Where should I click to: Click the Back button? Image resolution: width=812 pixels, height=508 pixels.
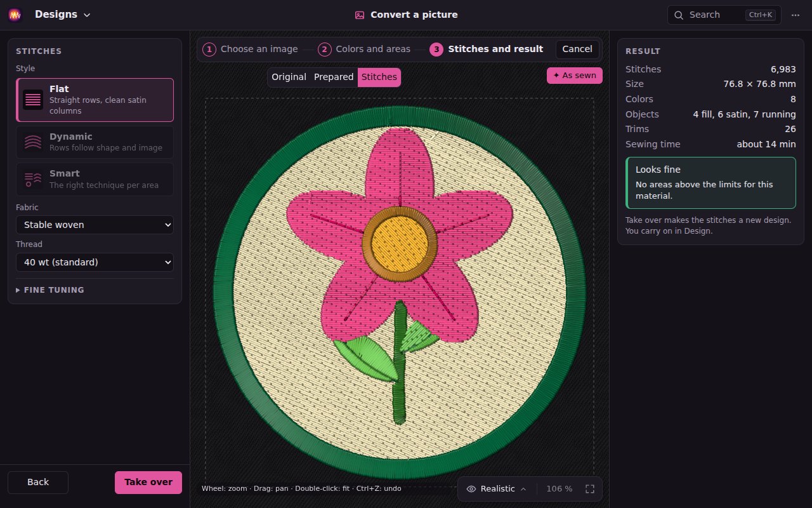(38, 483)
